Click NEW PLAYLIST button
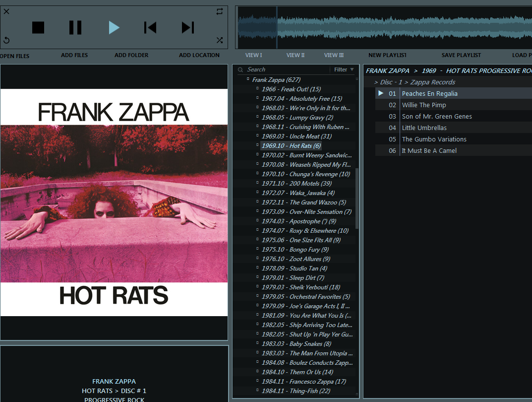 [387, 55]
